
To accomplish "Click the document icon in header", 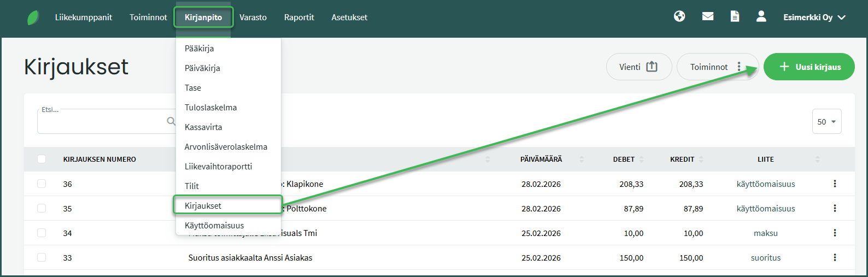I will [x=735, y=16].
